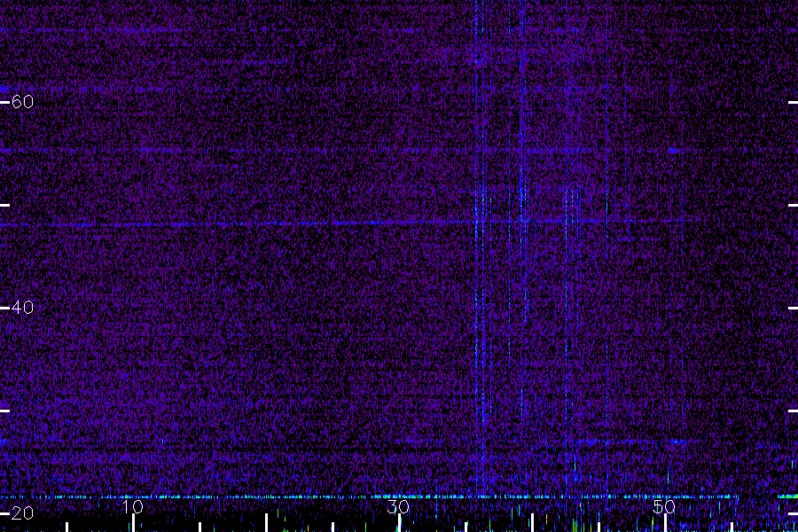This screenshot has height=532, width=798.
Task: Click the "60" label on the vertical axis
Action: coord(22,102)
